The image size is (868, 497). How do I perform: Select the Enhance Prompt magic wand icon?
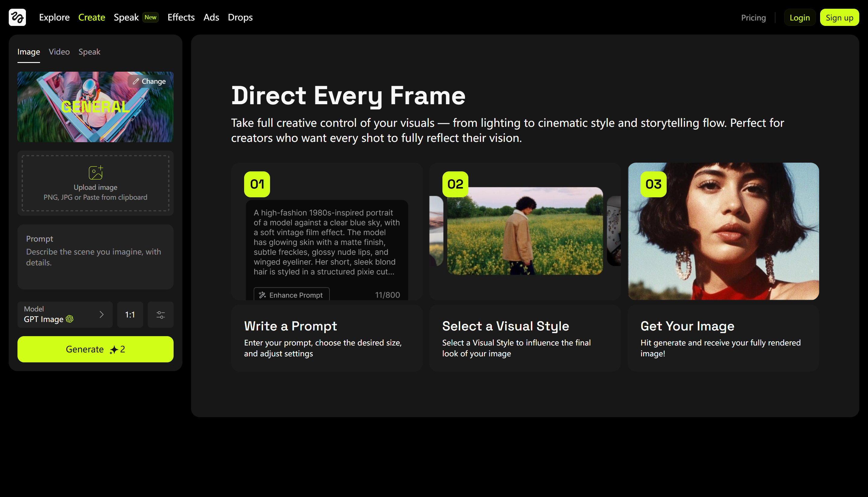[x=263, y=295]
